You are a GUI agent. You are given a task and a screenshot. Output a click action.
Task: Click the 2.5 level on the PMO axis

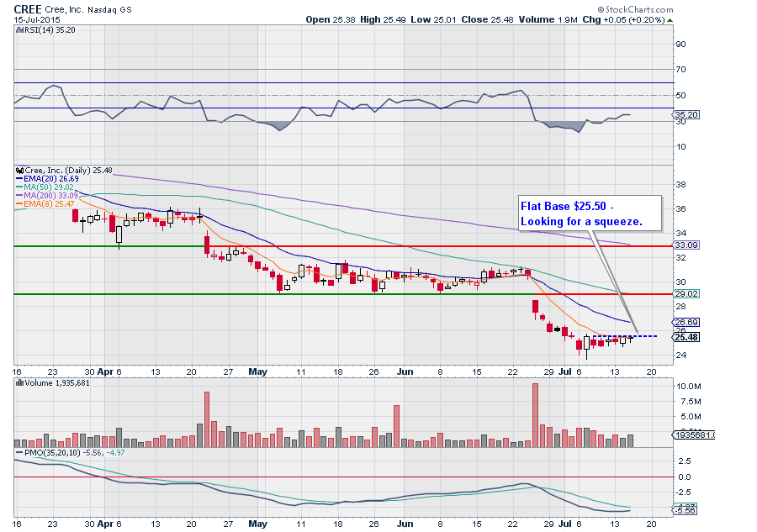click(x=685, y=461)
